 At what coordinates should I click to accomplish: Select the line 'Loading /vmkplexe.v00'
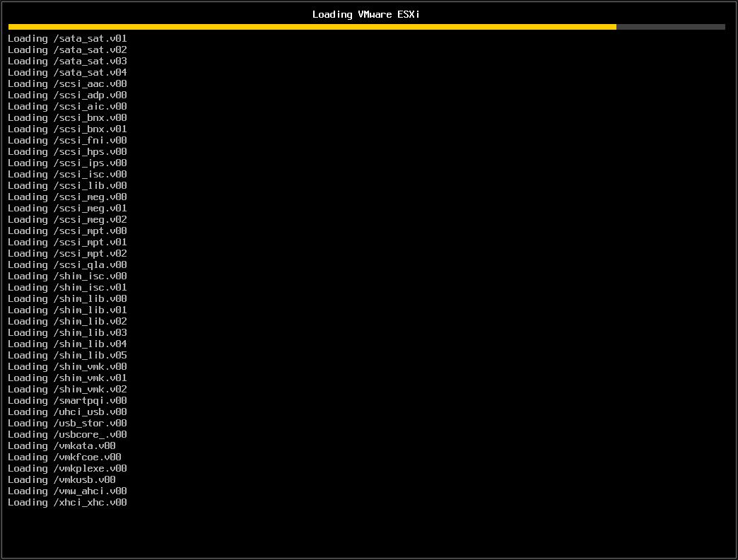[67, 468]
